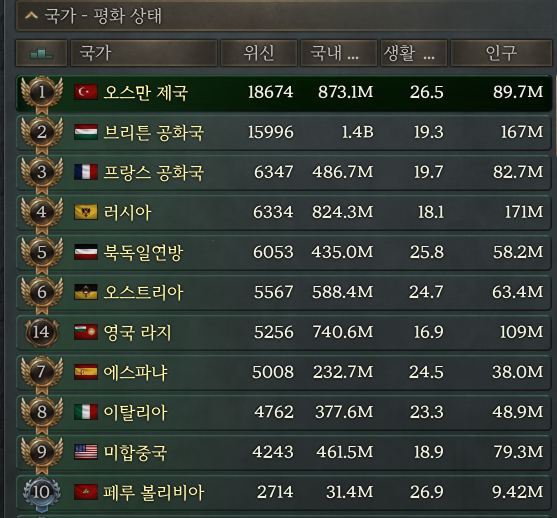The width and height of the screenshot is (557, 518).
Task: Collapse the 국가 - 평화 상태 section chevron
Action: [x=31, y=16]
